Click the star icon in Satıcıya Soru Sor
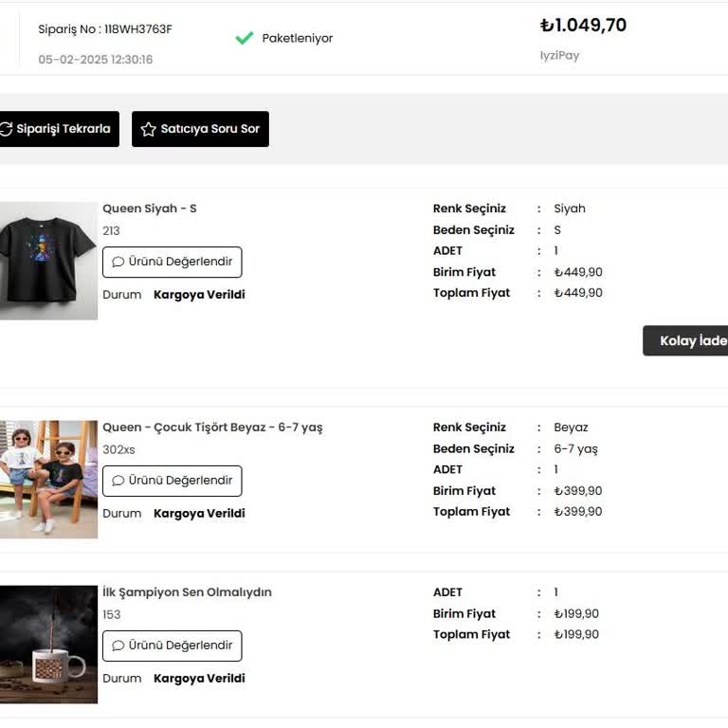 point(149,129)
